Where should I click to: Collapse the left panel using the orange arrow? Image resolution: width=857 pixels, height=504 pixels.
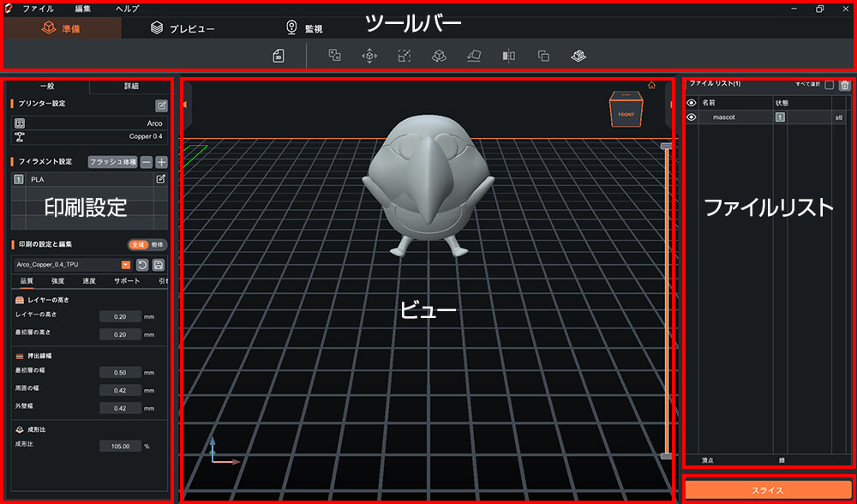(184, 105)
